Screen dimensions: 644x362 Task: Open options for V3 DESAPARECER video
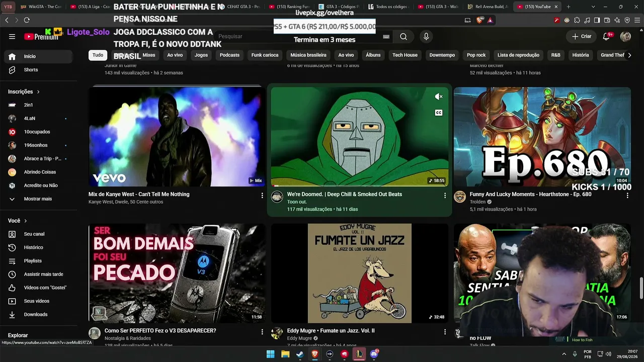pyautogui.click(x=262, y=332)
